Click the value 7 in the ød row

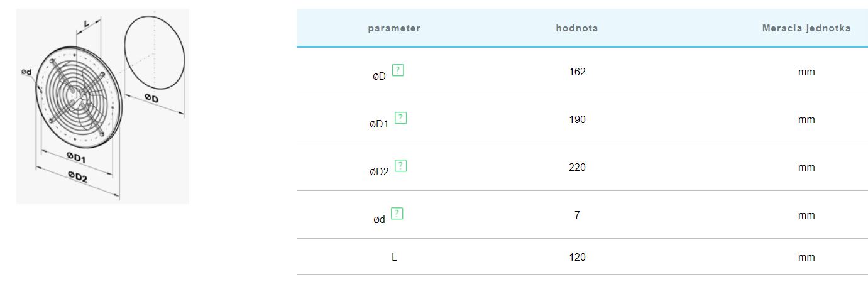(577, 215)
